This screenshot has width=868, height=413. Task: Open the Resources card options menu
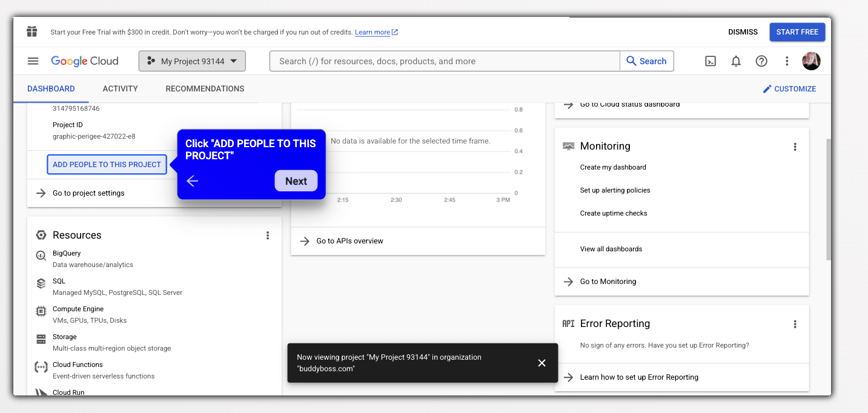coord(268,236)
